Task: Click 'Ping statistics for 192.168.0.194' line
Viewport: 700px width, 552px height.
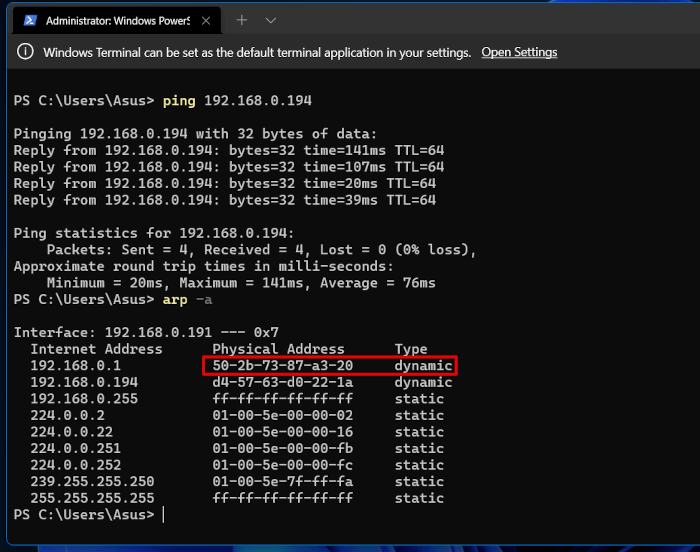Action: 154,233
